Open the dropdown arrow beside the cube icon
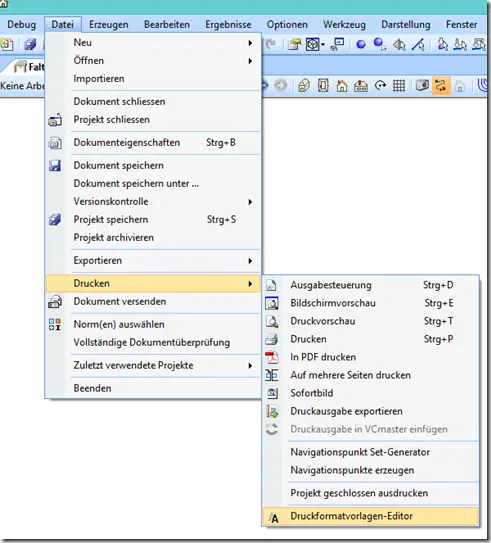The width and height of the screenshot is (491, 543). coord(323,44)
